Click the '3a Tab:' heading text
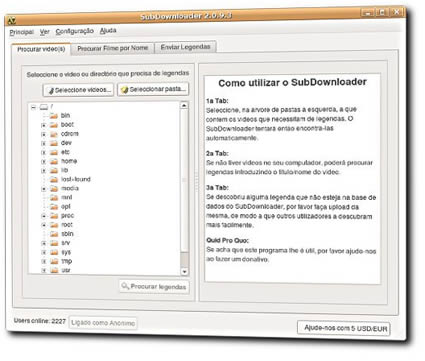The height and width of the screenshot is (361, 425). pos(217,188)
